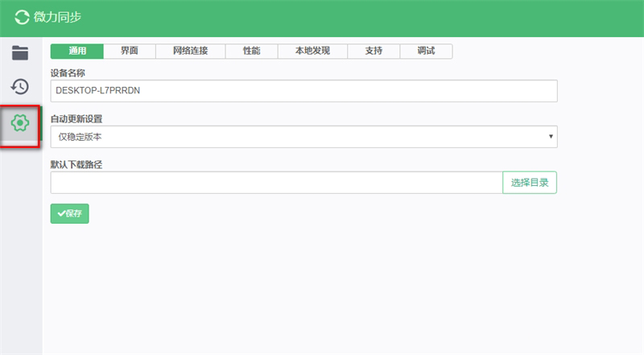Focus the 默认下载路径 input field
This screenshot has width=644, height=355.
tap(276, 183)
